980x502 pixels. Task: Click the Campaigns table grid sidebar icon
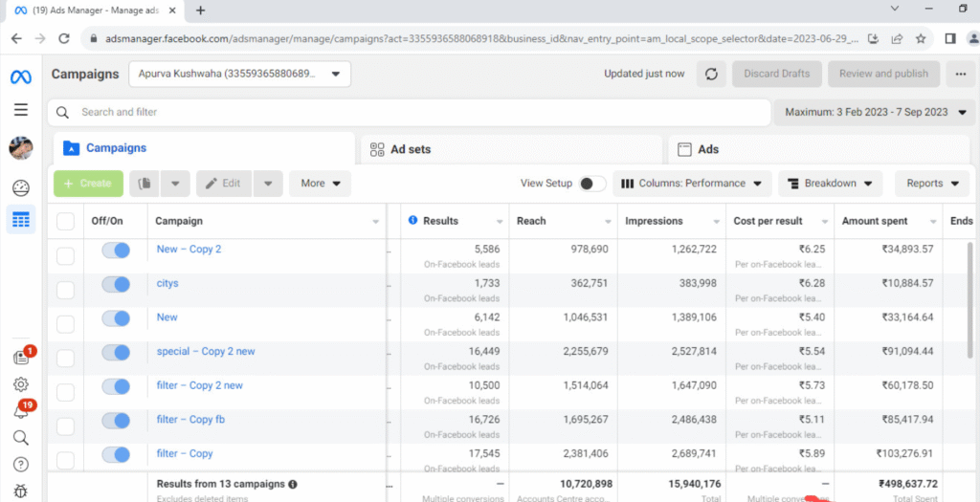click(x=20, y=220)
